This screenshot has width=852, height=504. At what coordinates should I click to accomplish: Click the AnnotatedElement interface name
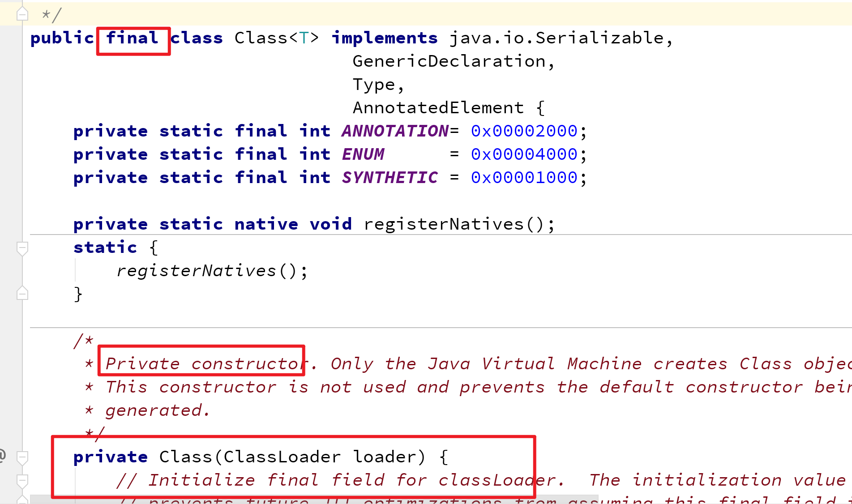point(438,108)
